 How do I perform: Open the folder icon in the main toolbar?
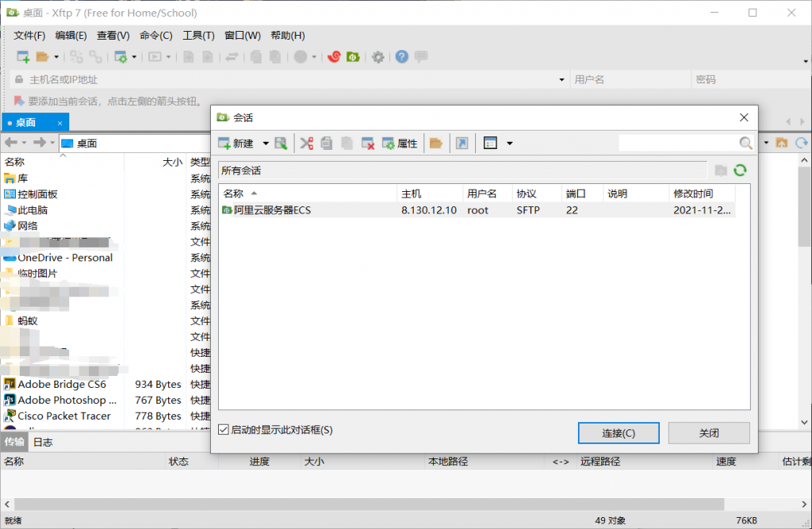tap(43, 57)
